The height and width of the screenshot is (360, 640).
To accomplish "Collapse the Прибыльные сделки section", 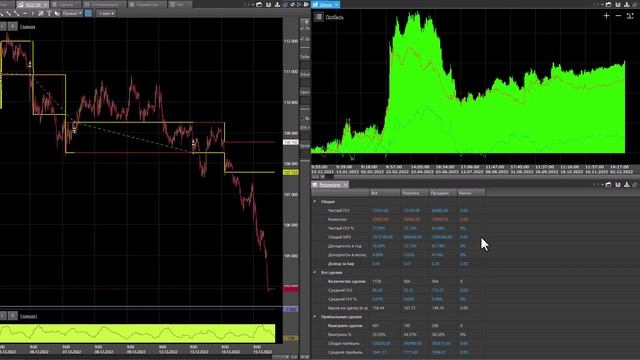I will tap(315, 317).
